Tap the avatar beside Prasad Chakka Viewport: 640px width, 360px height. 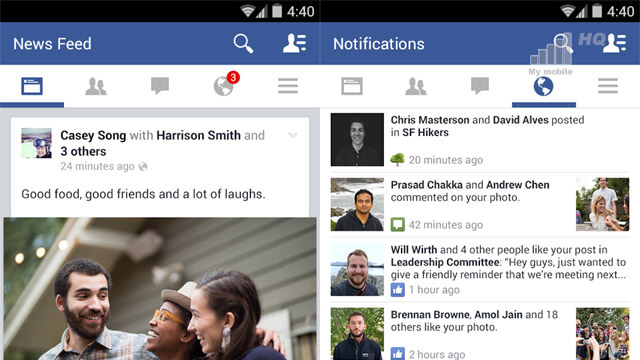tap(357, 204)
